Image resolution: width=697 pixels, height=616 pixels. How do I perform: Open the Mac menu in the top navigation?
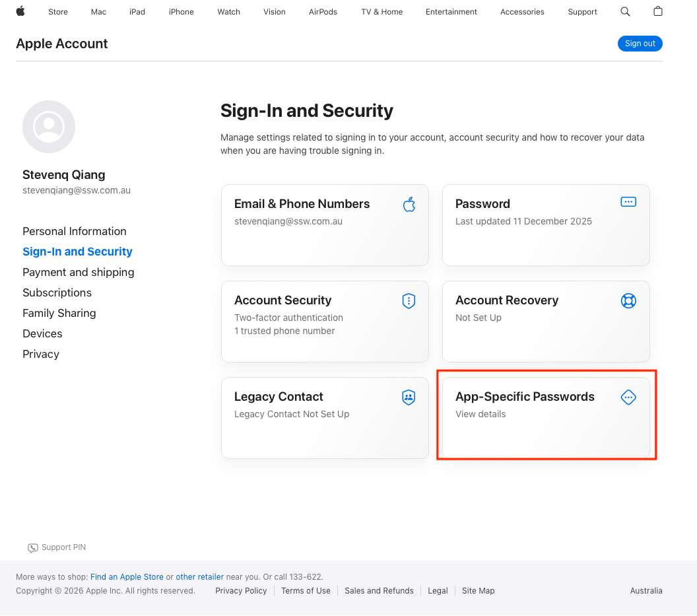(x=98, y=12)
